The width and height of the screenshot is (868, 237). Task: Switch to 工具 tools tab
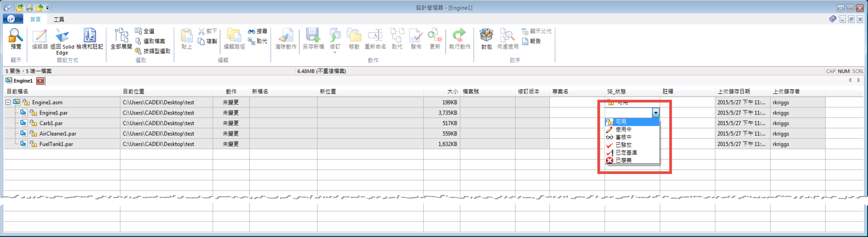coord(59,19)
